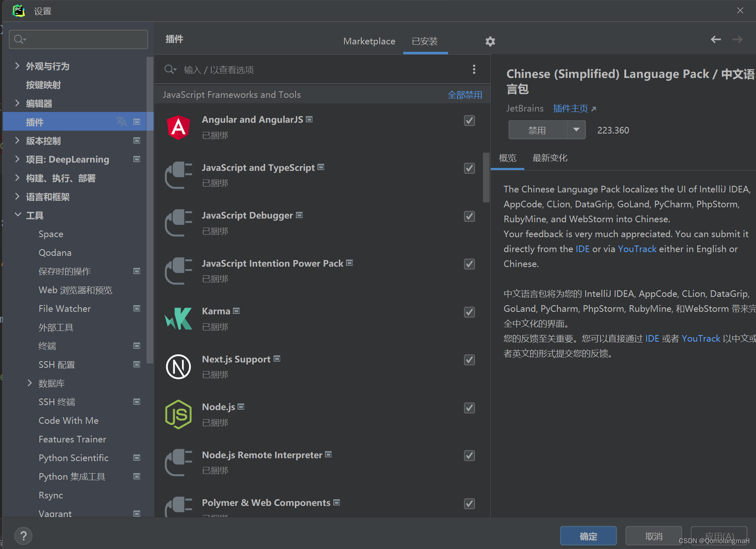Click project-level icon beside SSH 配置

point(137,364)
